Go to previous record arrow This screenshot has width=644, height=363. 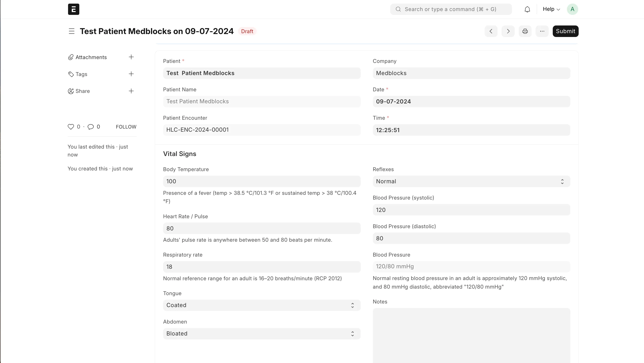pos(491,31)
